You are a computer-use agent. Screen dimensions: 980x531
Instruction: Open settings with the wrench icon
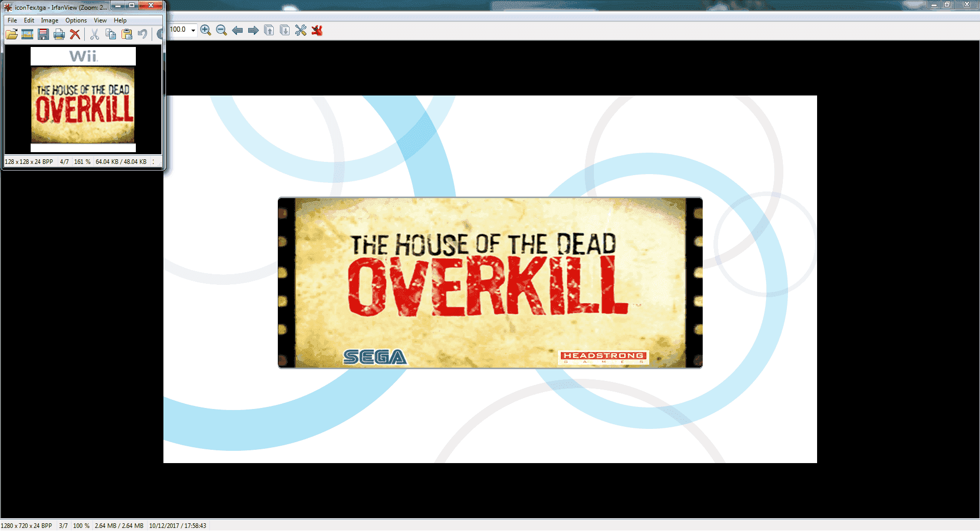(301, 30)
